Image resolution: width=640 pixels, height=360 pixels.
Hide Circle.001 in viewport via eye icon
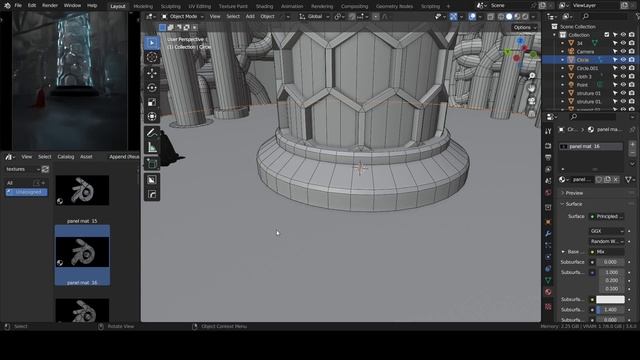623,68
